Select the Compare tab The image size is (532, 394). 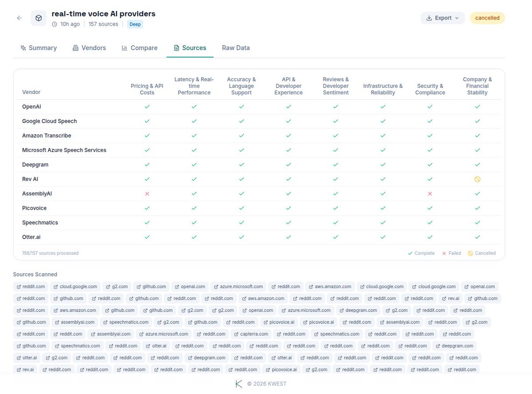tap(140, 48)
